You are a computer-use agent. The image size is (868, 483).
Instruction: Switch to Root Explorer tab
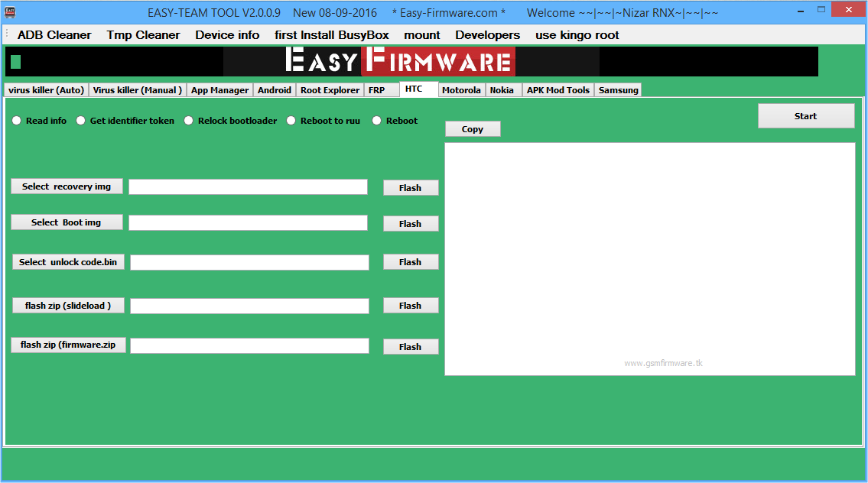330,90
